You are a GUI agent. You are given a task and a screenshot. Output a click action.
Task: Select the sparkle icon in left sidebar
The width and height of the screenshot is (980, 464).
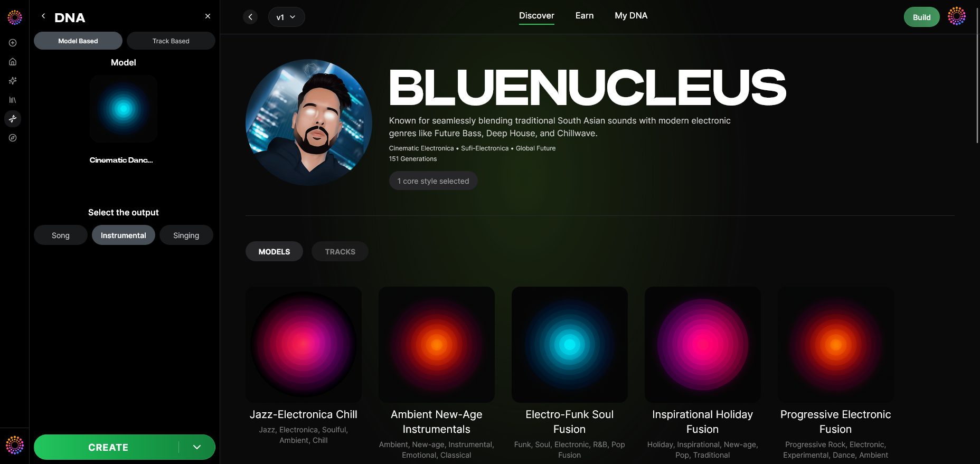pyautogui.click(x=13, y=81)
